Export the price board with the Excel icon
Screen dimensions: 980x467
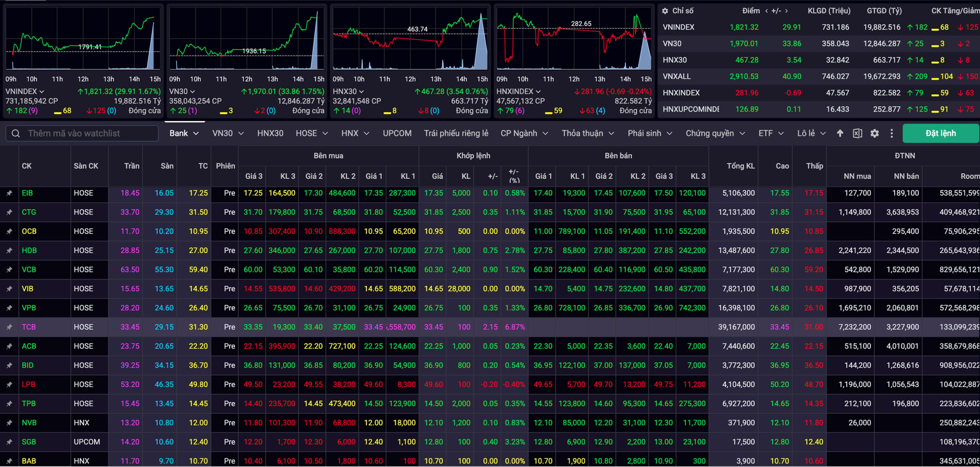[x=857, y=133]
